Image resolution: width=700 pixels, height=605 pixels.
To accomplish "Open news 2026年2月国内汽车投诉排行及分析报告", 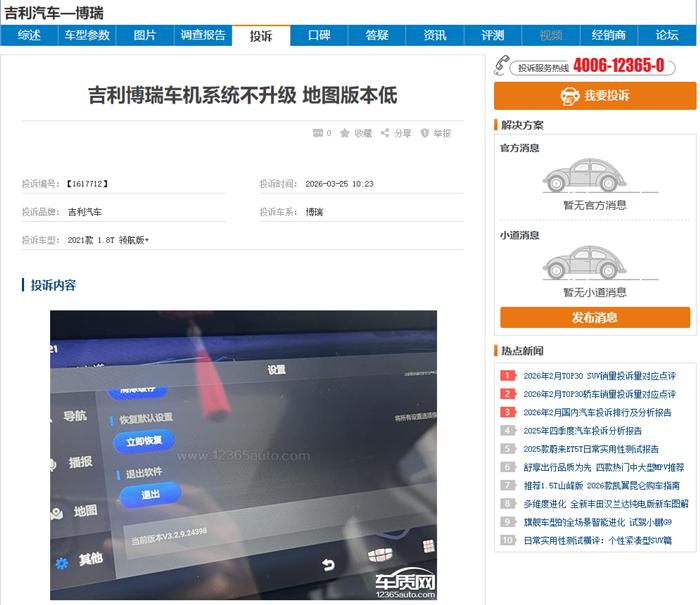I will click(x=597, y=413).
